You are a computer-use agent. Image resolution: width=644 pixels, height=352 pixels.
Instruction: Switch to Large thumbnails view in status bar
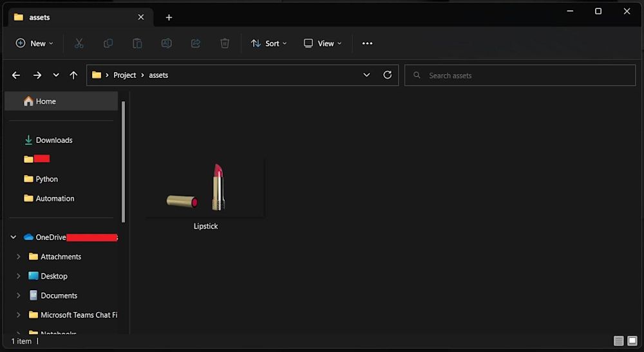[632, 340]
